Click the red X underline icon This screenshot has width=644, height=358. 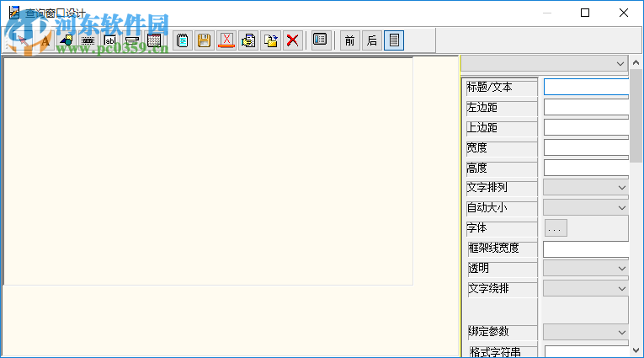[x=226, y=40]
